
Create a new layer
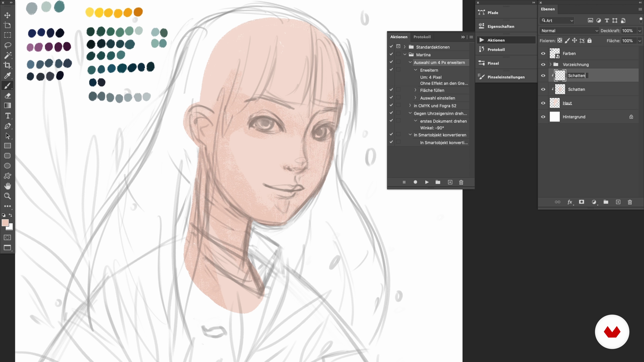[x=618, y=202]
